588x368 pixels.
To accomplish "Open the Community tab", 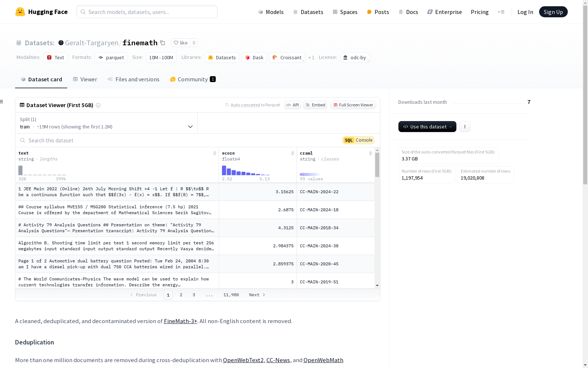I will tap(193, 79).
